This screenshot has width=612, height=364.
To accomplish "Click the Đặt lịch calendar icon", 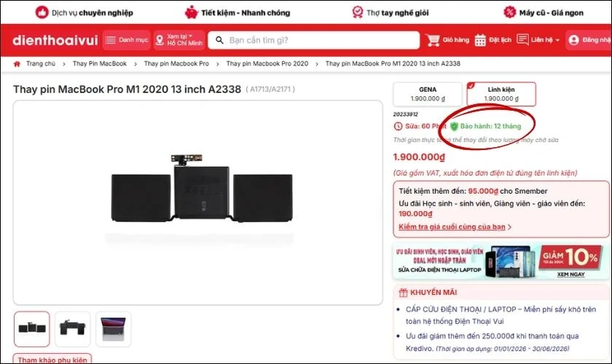I will 480,40.
